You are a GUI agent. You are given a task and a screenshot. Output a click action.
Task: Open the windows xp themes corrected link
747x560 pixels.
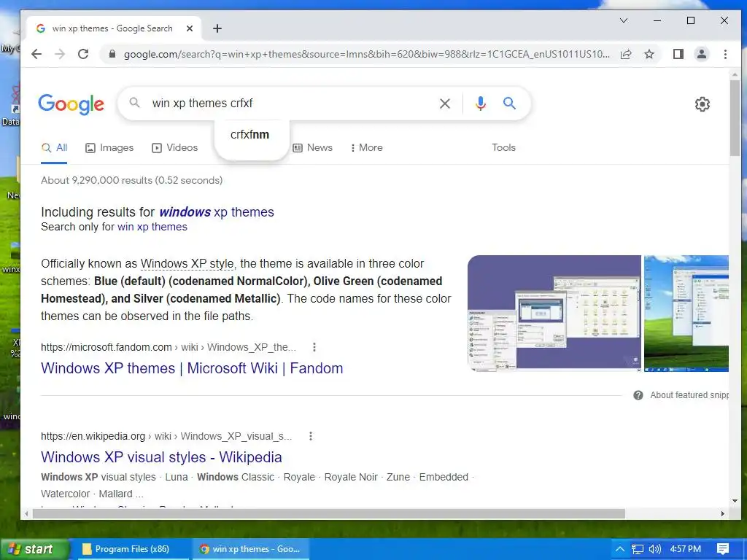click(216, 212)
